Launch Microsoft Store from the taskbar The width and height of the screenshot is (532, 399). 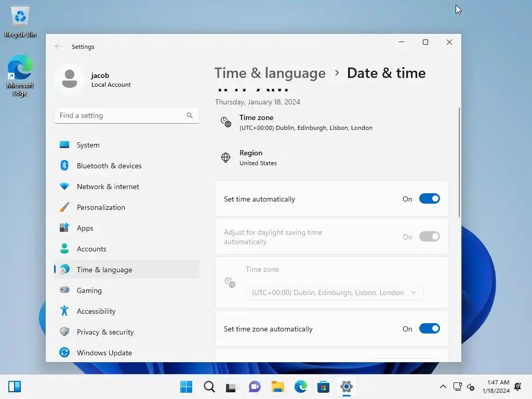(x=323, y=387)
